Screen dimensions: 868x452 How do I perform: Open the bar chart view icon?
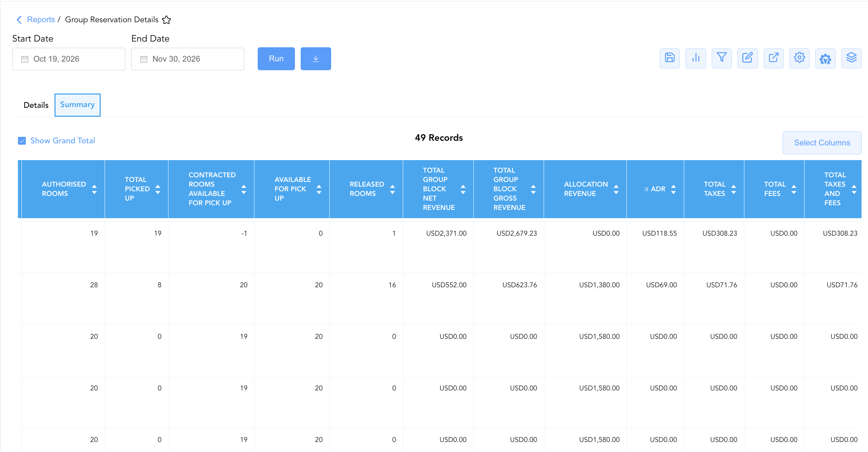point(696,58)
